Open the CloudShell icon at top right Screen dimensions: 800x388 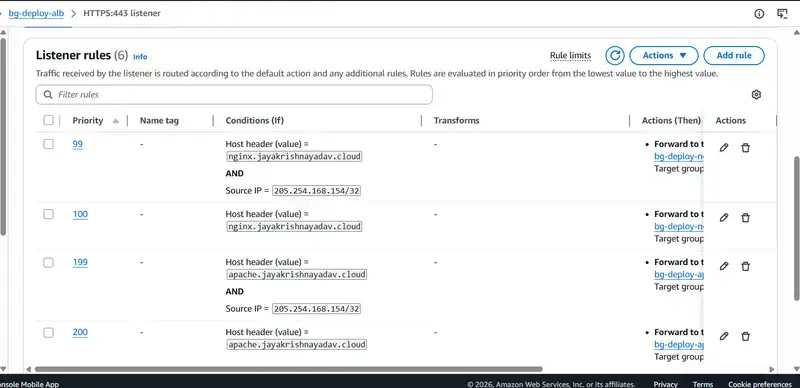pyautogui.click(x=782, y=13)
